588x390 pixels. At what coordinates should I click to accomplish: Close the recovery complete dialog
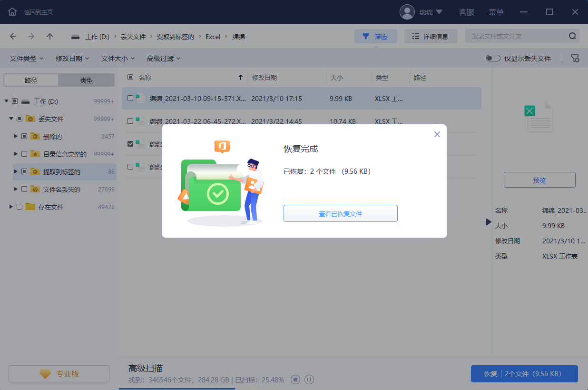[x=437, y=134]
